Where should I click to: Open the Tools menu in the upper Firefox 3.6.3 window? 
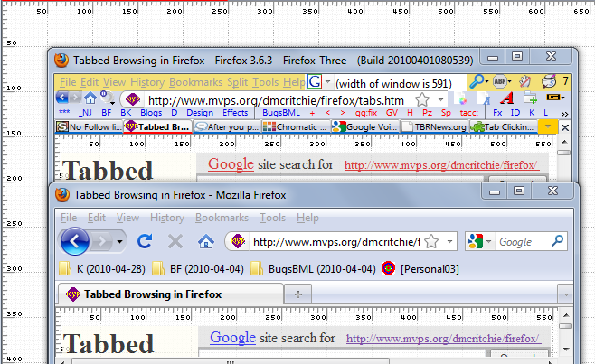(x=265, y=82)
